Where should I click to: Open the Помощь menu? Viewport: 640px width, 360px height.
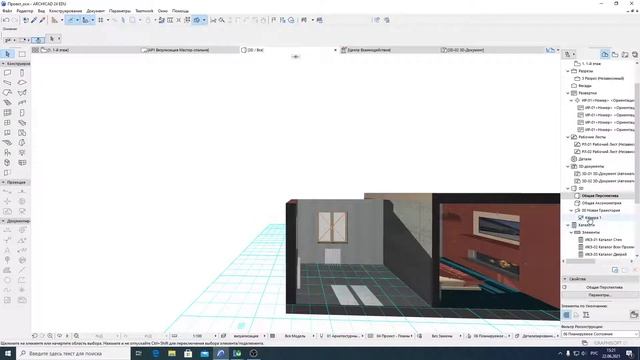(x=180, y=11)
